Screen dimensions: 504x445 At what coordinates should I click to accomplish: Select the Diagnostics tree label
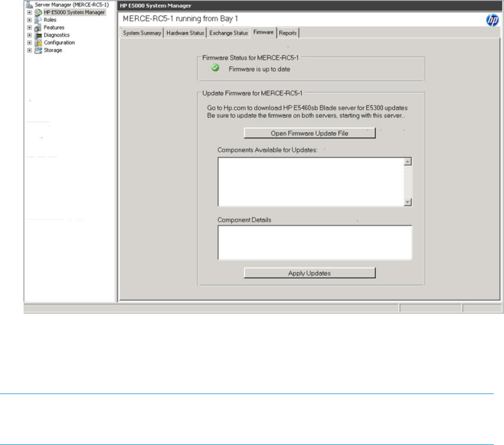[57, 35]
